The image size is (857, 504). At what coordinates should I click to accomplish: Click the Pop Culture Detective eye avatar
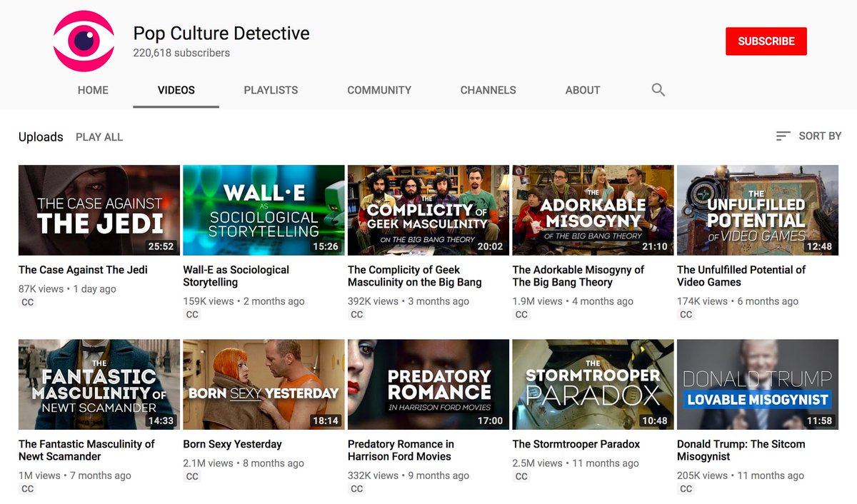[x=84, y=41]
